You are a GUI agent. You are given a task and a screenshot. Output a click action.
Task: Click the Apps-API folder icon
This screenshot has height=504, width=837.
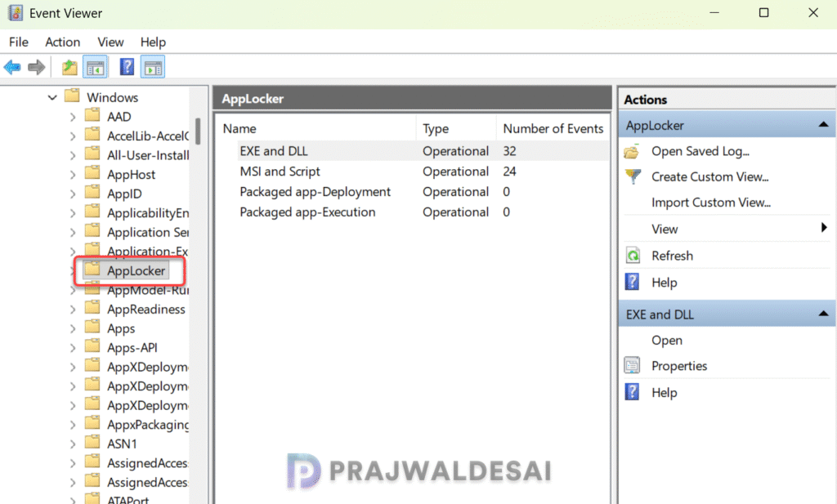click(x=92, y=346)
